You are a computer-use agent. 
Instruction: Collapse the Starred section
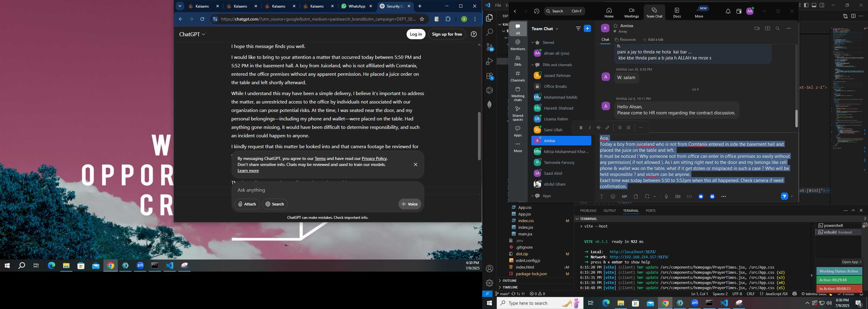click(533, 43)
